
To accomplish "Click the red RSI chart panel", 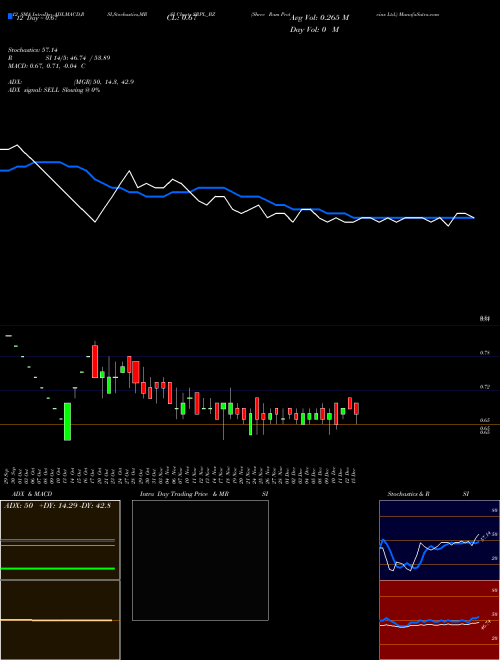I will pos(439,620).
